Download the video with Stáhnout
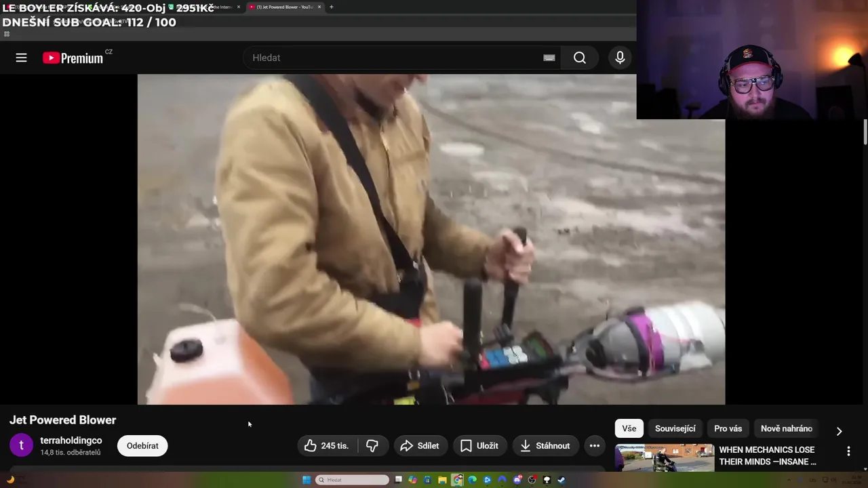Image resolution: width=868 pixels, height=488 pixels. [x=545, y=446]
